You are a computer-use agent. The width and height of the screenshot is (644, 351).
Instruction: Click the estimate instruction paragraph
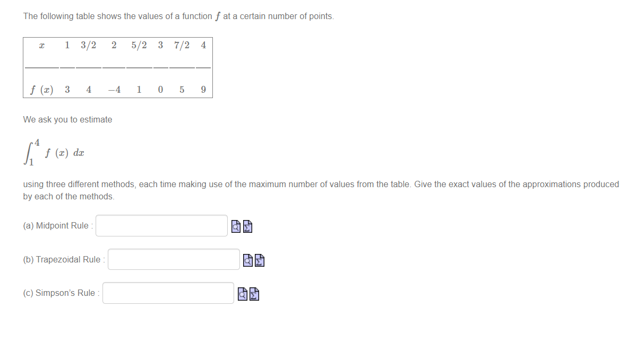319,190
